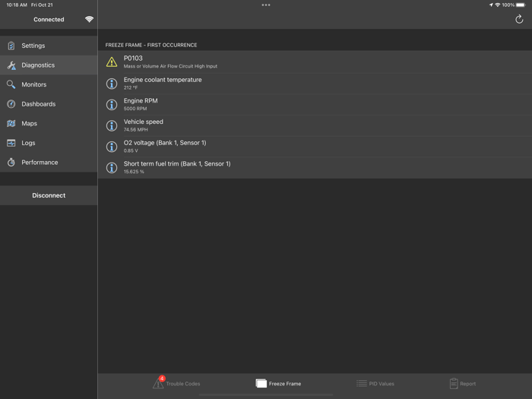This screenshot has width=532, height=399.
Task: Click 'Mass or Volume Air Flow Circuit High Input'
Action: click(170, 66)
